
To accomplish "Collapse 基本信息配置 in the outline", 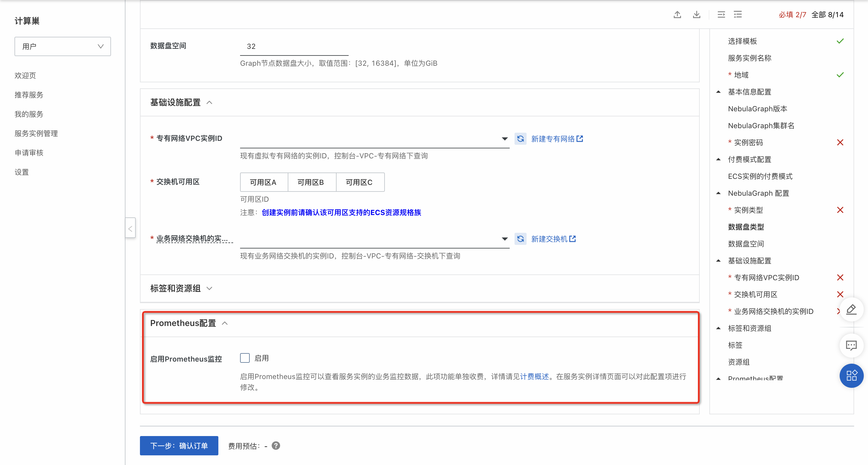I will 718,92.
